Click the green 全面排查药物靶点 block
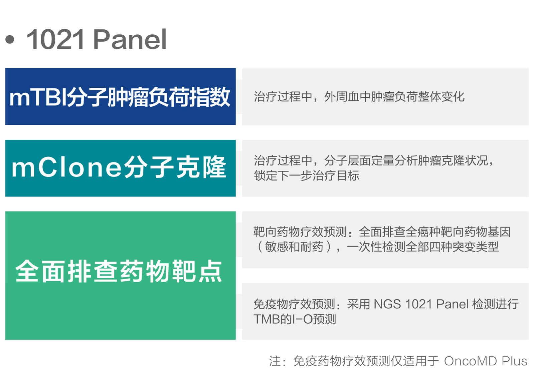 coord(121,276)
